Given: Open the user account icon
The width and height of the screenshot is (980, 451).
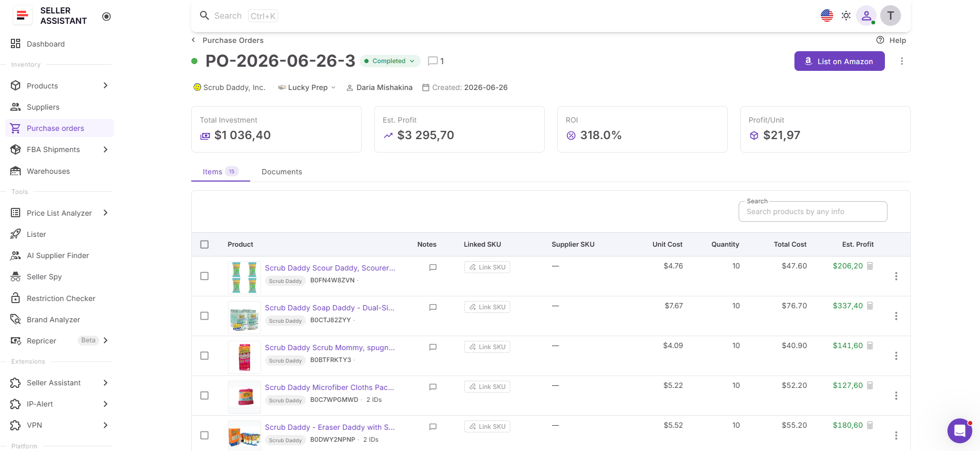Looking at the screenshot, I should click(x=866, y=16).
